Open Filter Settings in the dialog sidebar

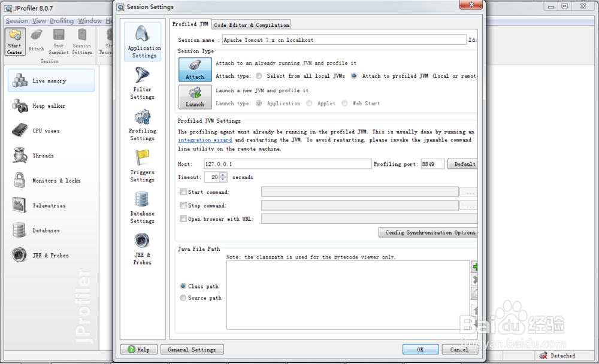point(142,83)
